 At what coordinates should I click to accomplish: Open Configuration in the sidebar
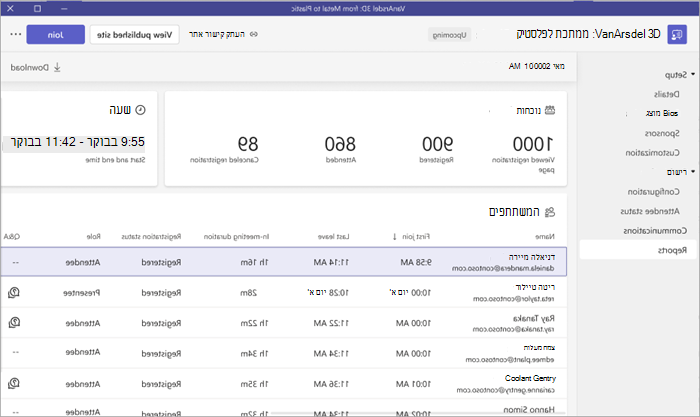click(654, 192)
